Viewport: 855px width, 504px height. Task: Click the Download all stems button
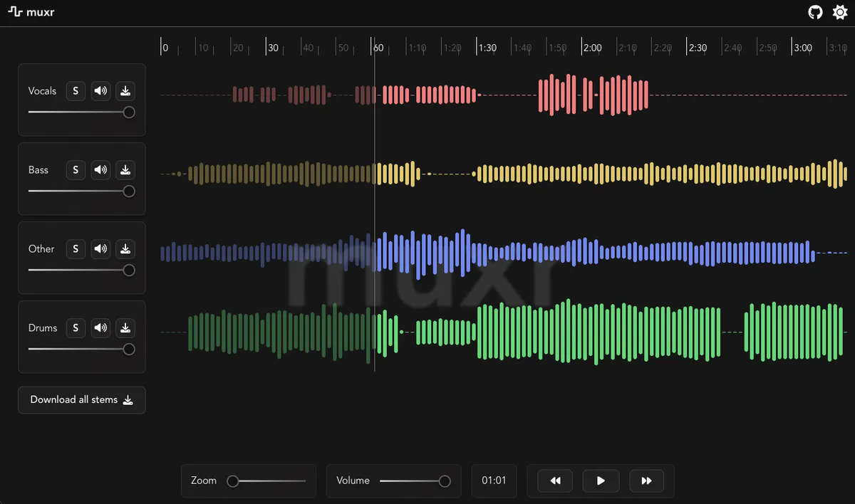[x=82, y=400]
